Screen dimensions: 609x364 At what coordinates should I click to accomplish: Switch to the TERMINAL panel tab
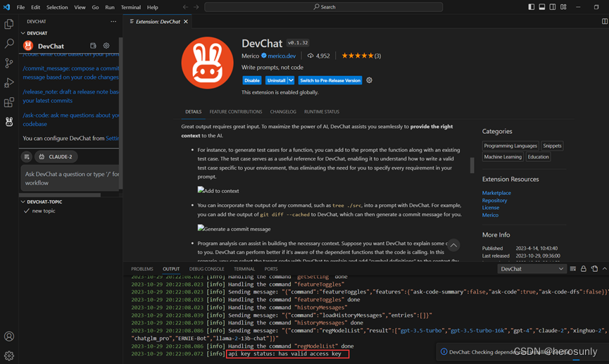point(244,269)
